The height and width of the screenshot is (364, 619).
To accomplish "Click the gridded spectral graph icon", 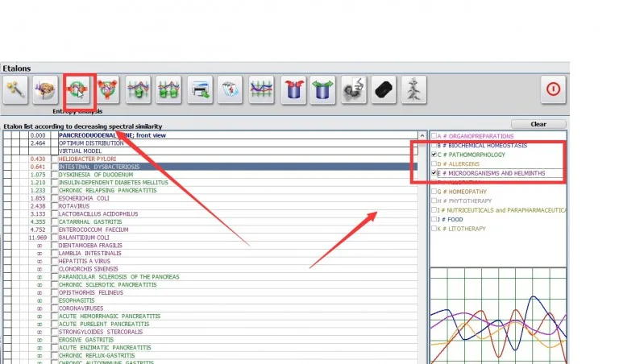I will pyautogui.click(x=261, y=90).
